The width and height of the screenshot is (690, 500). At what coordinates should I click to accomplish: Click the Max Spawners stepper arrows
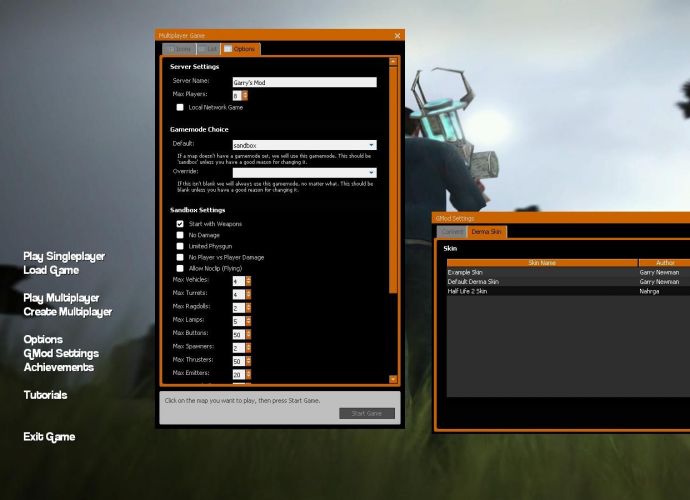click(248, 347)
